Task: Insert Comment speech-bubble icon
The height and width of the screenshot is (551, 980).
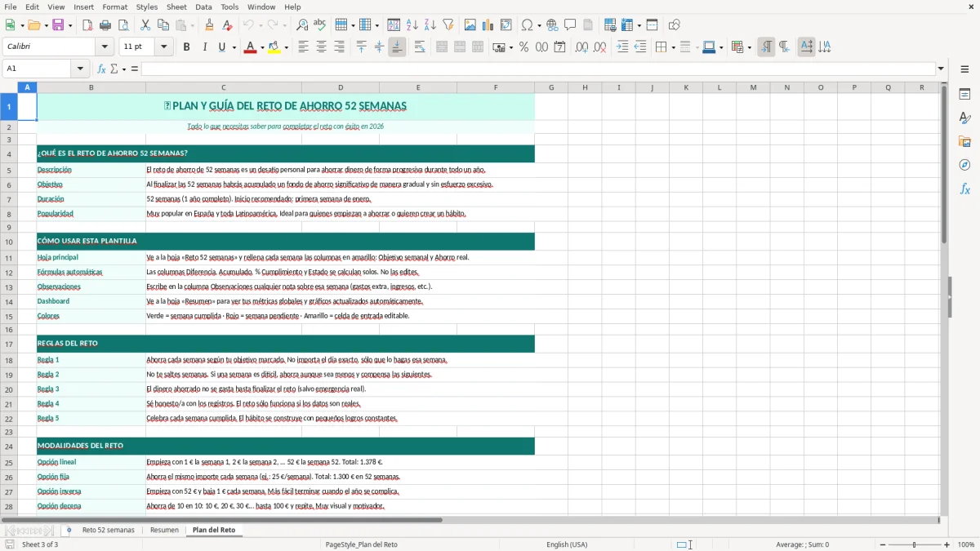Action: pos(570,25)
